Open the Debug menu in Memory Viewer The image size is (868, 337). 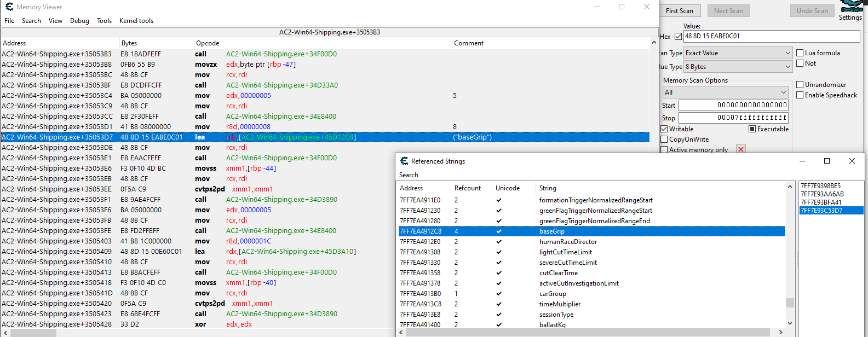pos(79,21)
